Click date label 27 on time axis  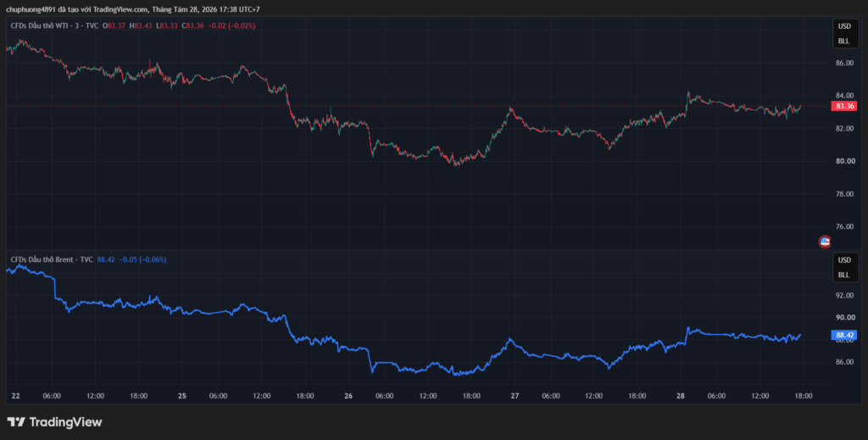[x=515, y=396]
